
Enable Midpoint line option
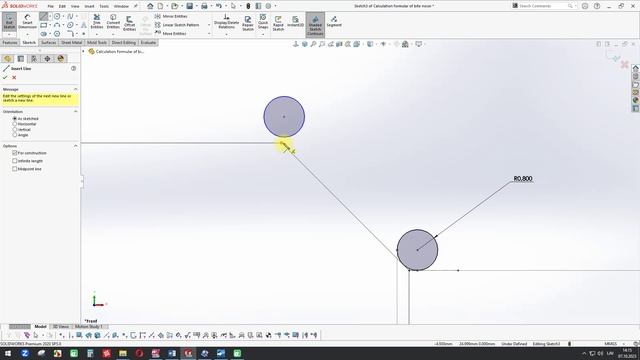click(x=15, y=169)
